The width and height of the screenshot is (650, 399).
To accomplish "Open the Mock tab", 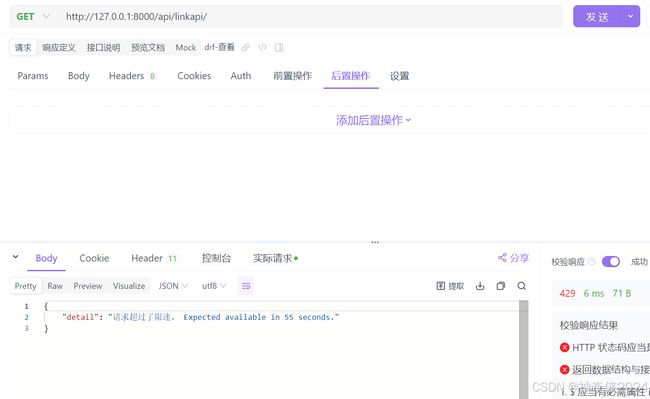I will click(185, 47).
